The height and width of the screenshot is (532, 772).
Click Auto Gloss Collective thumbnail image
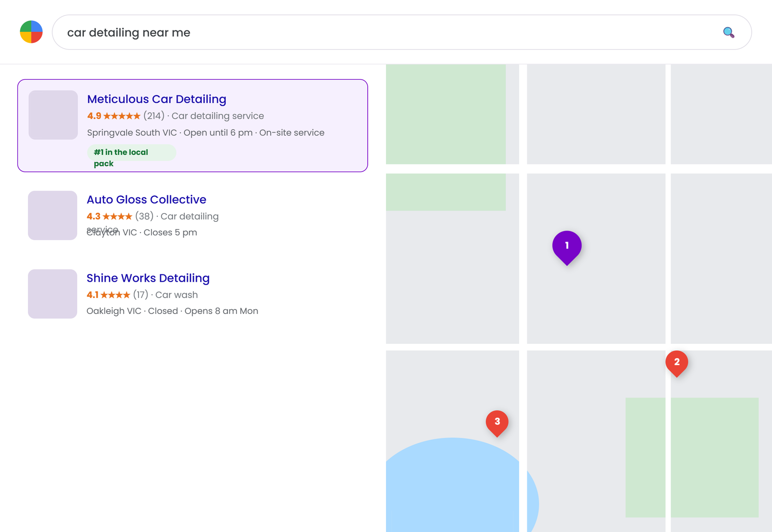click(53, 215)
